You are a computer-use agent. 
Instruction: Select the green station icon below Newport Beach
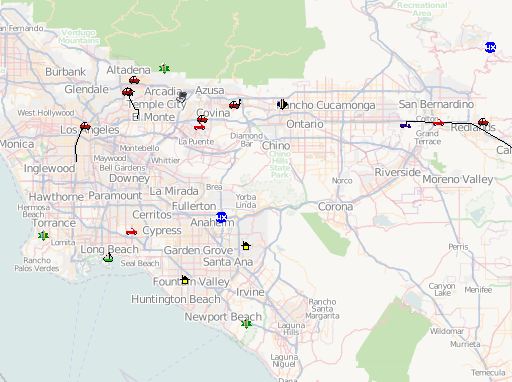[x=246, y=323]
